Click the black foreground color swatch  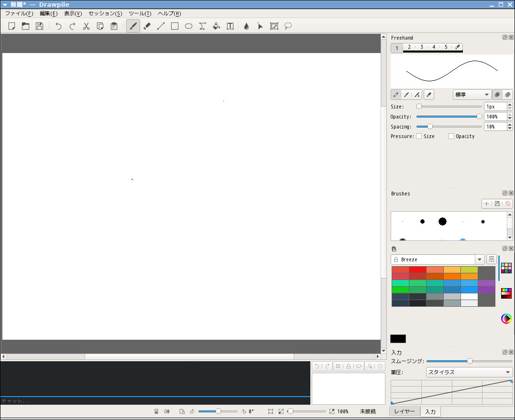pos(398,339)
